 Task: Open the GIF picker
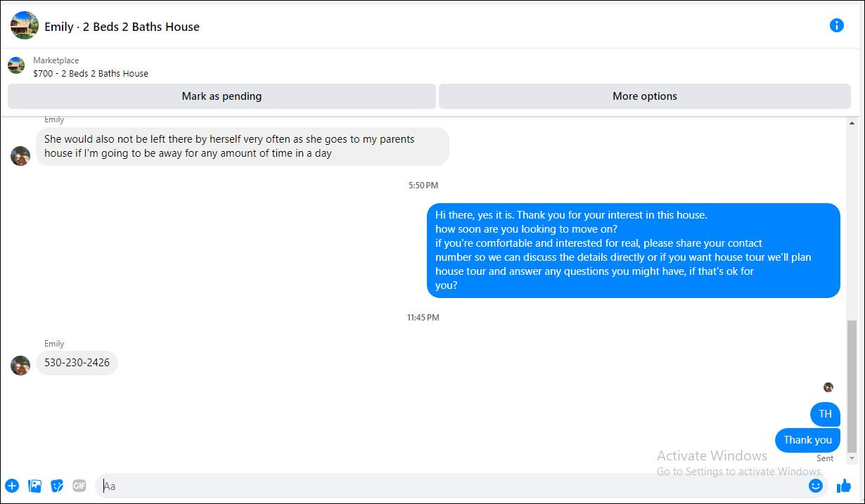79,486
